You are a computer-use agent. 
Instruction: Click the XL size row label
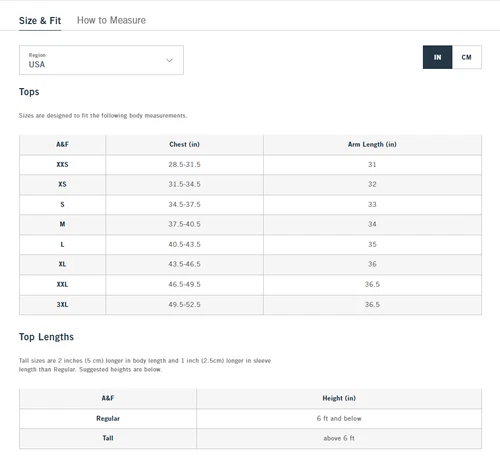tap(62, 264)
